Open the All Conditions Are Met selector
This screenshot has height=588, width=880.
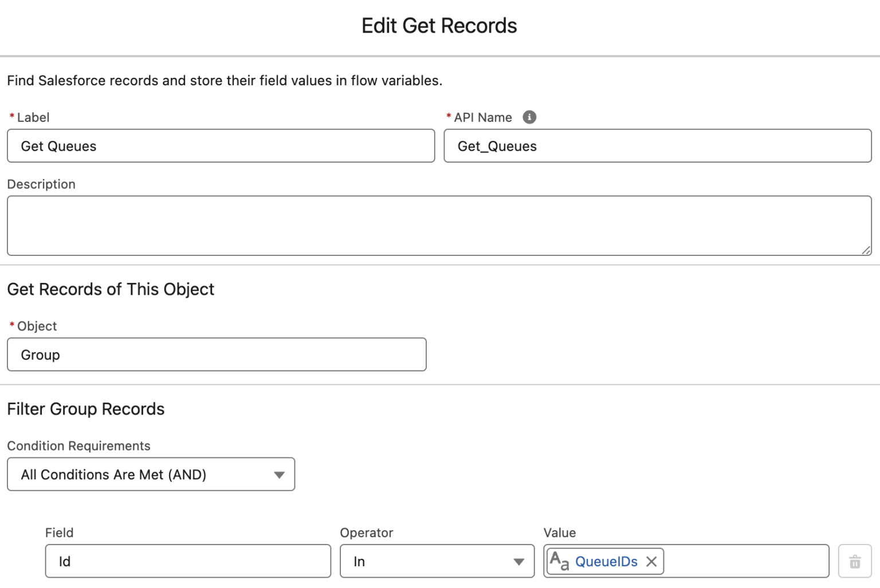click(151, 474)
